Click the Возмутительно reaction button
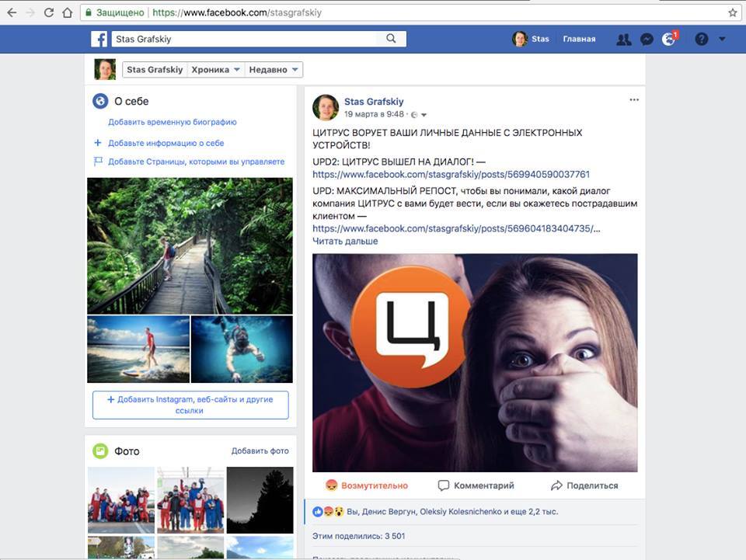746x560 pixels. point(367,485)
